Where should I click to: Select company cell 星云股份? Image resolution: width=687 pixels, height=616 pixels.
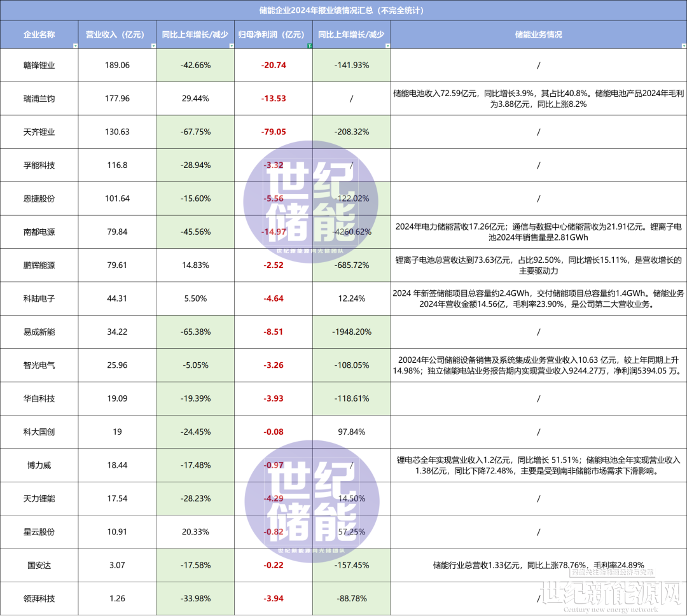(x=39, y=532)
